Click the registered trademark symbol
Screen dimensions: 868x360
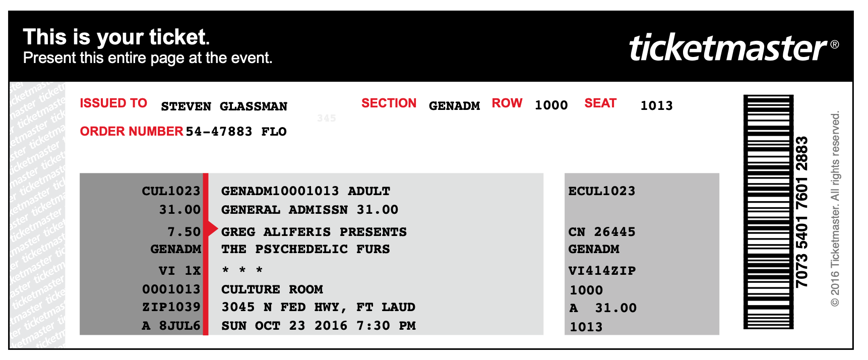click(834, 44)
